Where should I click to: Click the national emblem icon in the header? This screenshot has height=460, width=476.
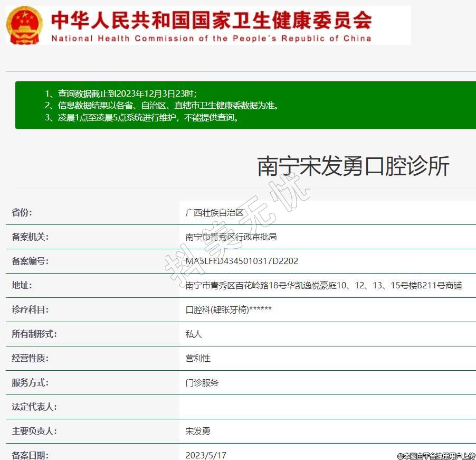tap(25, 25)
